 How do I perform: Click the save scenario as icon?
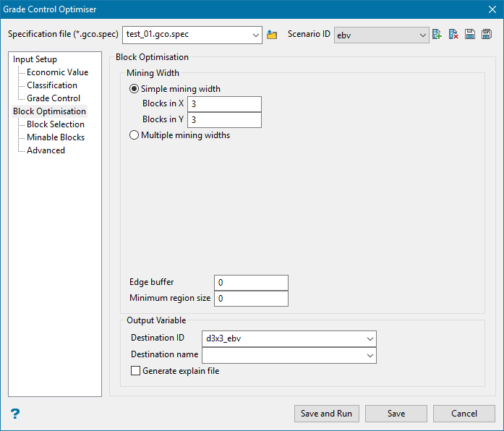point(487,35)
